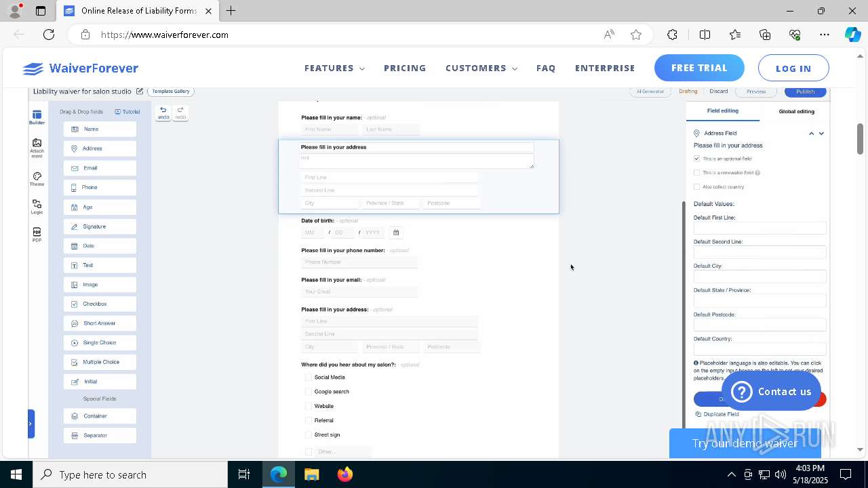
Task: Open the date of birth calendar icon
Action: tap(396, 232)
